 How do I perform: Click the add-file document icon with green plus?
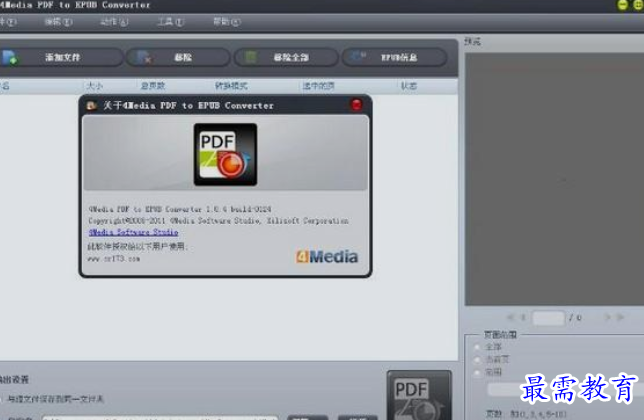tap(10, 57)
